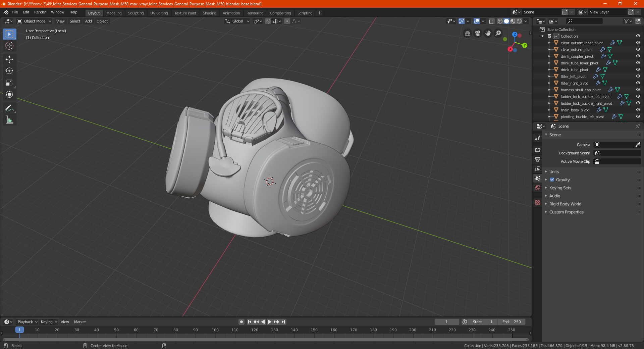
Task: Switch to rendered viewport shading
Action: click(519, 21)
